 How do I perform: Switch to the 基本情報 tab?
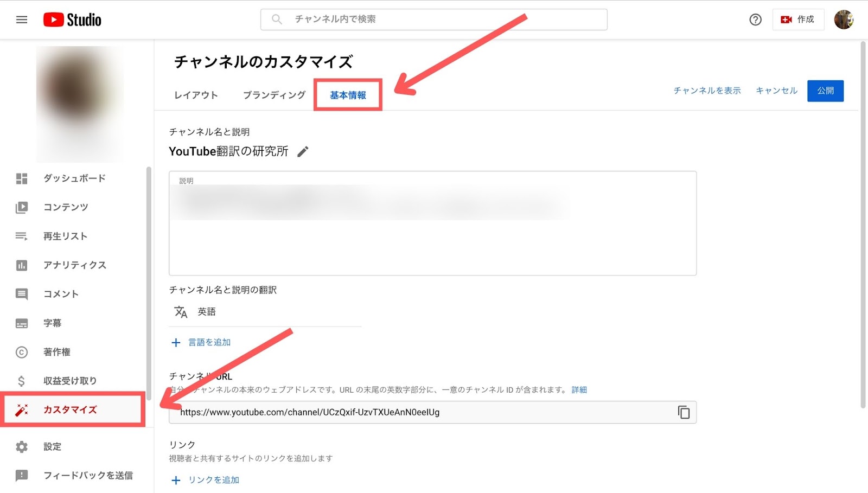pos(348,95)
